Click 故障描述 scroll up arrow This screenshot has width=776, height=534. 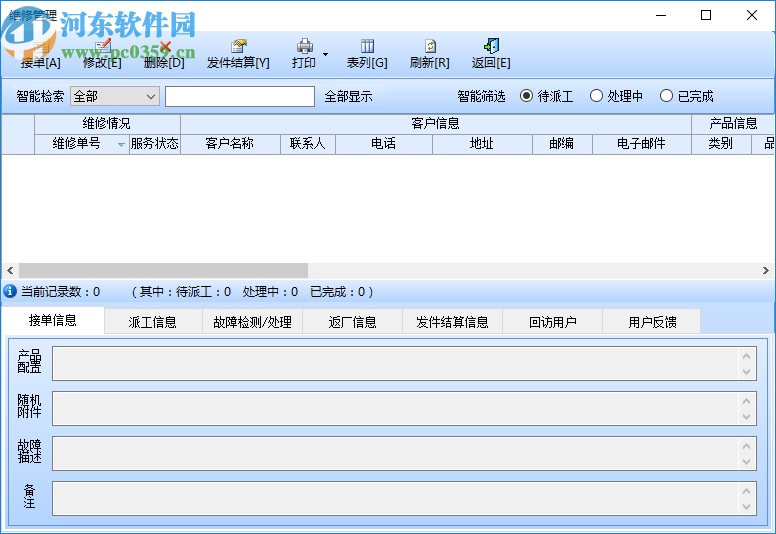pyautogui.click(x=747, y=446)
